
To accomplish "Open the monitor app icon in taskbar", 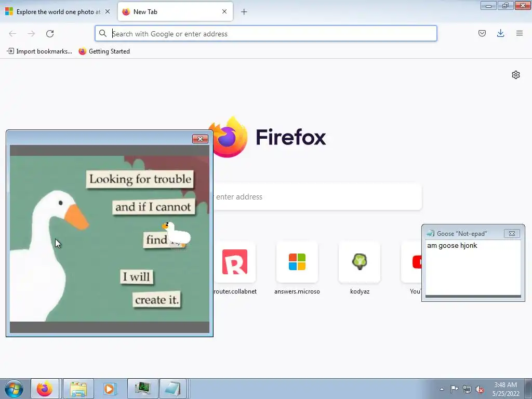I will 142,389.
